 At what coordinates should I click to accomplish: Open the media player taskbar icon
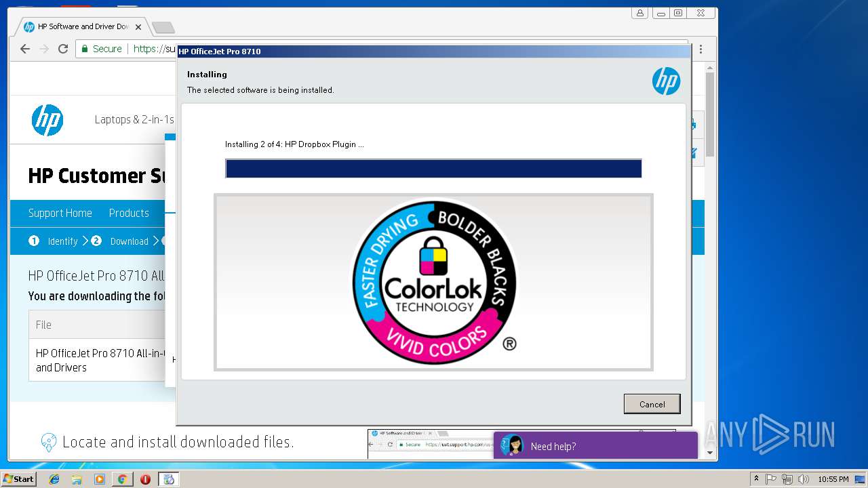[100, 479]
